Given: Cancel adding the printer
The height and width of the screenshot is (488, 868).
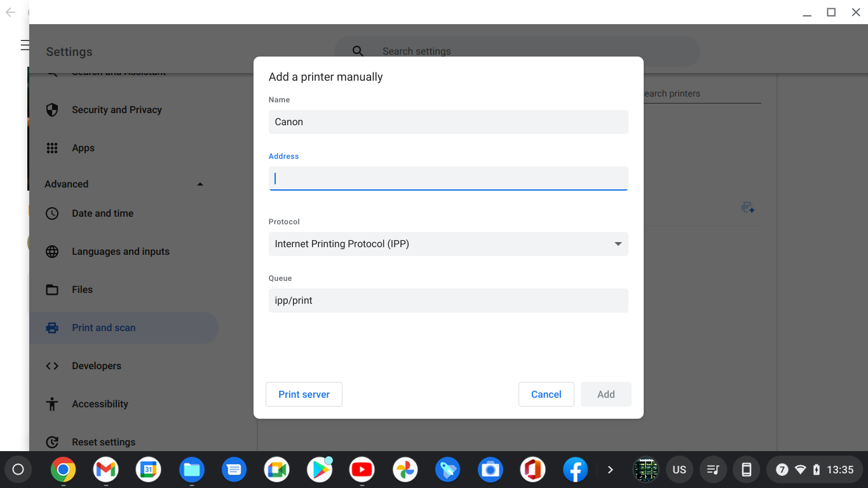Looking at the screenshot, I should [546, 395].
